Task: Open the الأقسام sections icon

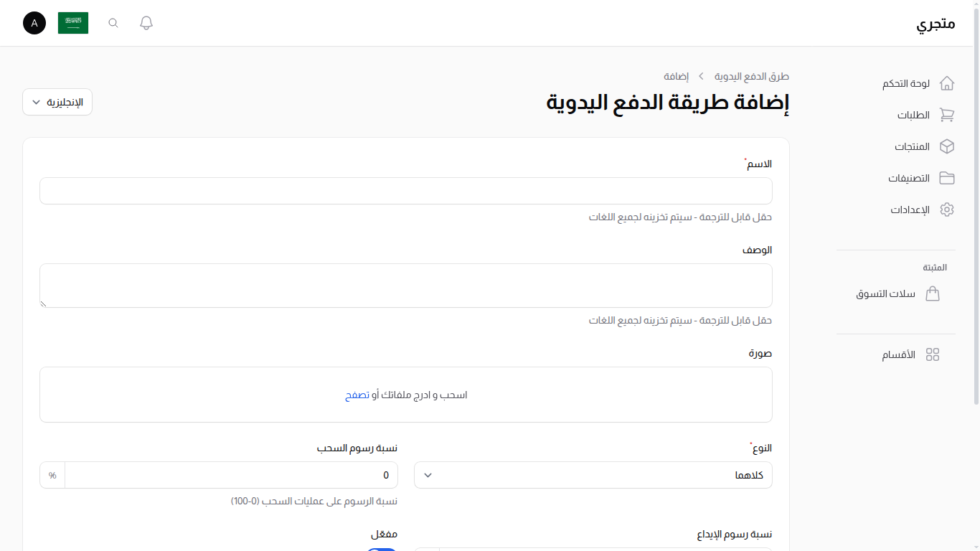Action: [933, 354]
